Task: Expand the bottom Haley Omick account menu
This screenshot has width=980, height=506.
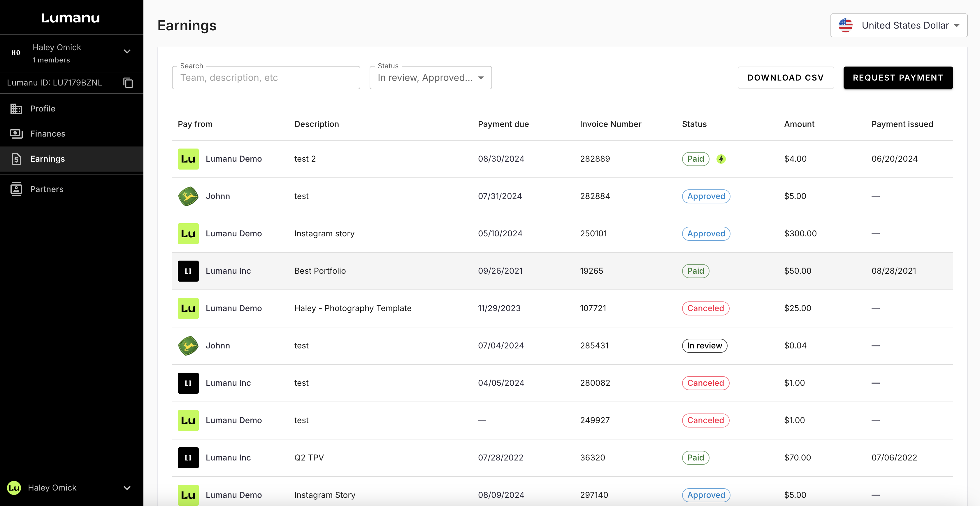Action: point(127,488)
